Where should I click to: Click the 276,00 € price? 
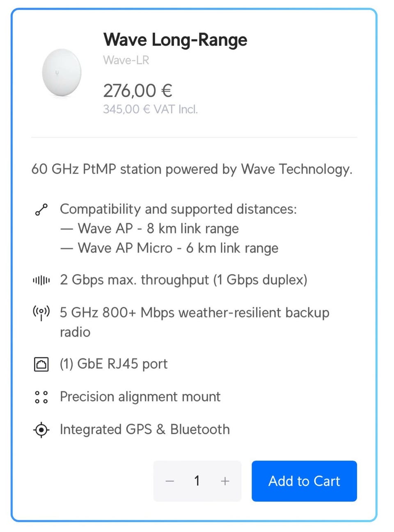point(137,91)
